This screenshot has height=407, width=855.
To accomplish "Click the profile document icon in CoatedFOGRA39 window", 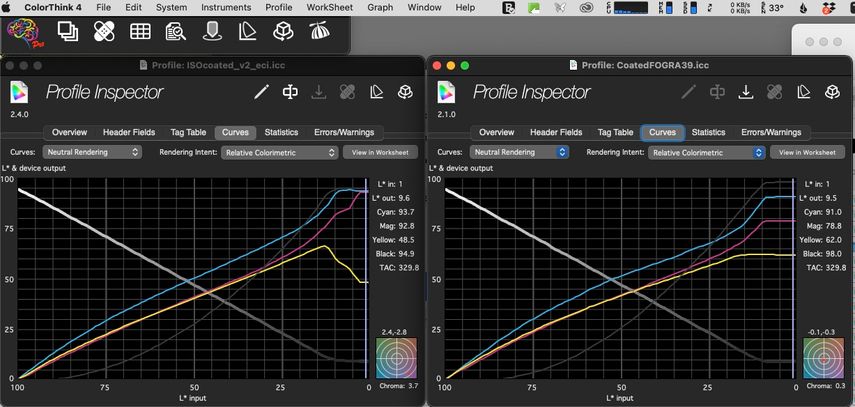I will point(446,92).
